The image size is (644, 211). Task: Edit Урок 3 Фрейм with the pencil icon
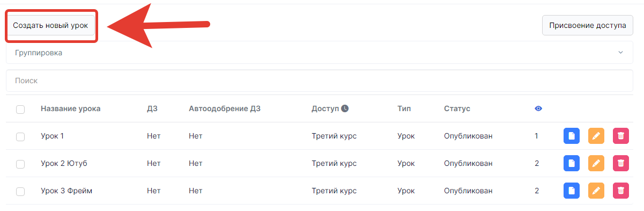point(596,191)
